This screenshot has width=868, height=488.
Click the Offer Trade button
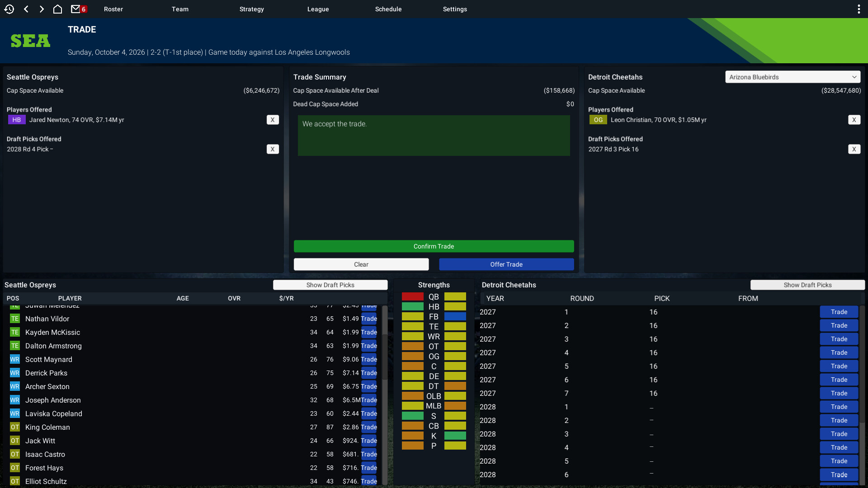506,264
